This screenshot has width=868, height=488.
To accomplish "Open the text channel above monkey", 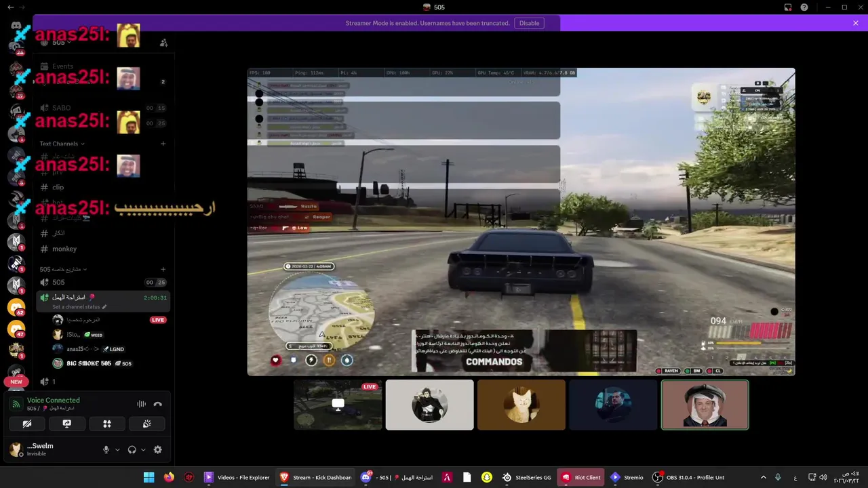I will [x=102, y=233].
